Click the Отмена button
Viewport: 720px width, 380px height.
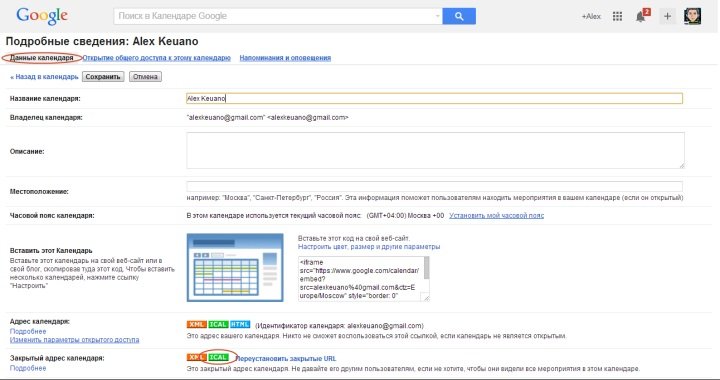pyautogui.click(x=145, y=77)
